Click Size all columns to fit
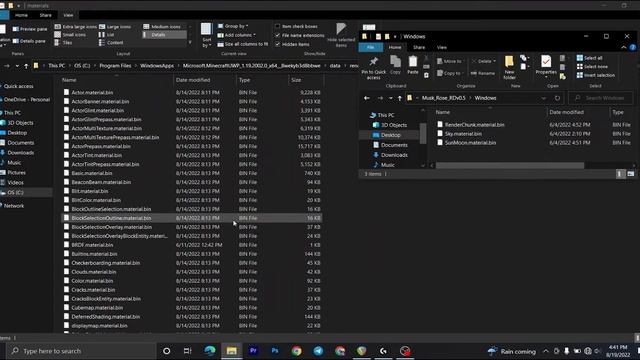This screenshot has height=360, width=640. pyautogui.click(x=243, y=44)
